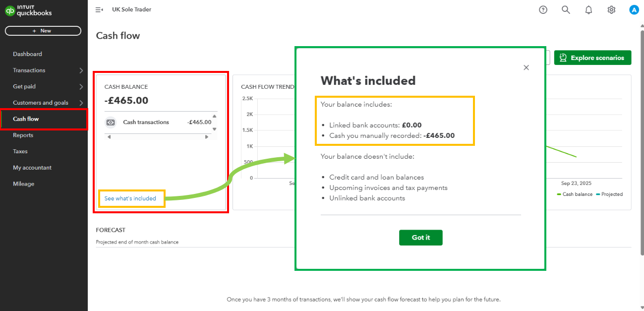Expand Customers and goals submenu chevron

pyautogui.click(x=81, y=103)
